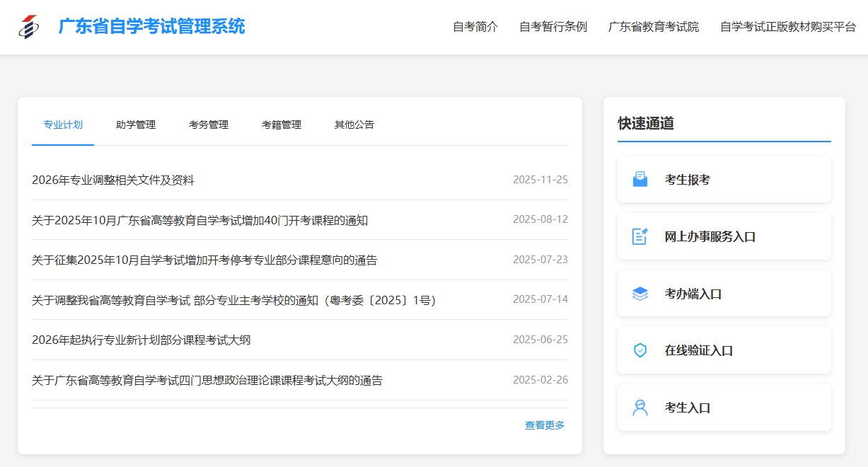This screenshot has width=868, height=467.
Task: Click the 考生入口 person icon
Action: [640, 408]
